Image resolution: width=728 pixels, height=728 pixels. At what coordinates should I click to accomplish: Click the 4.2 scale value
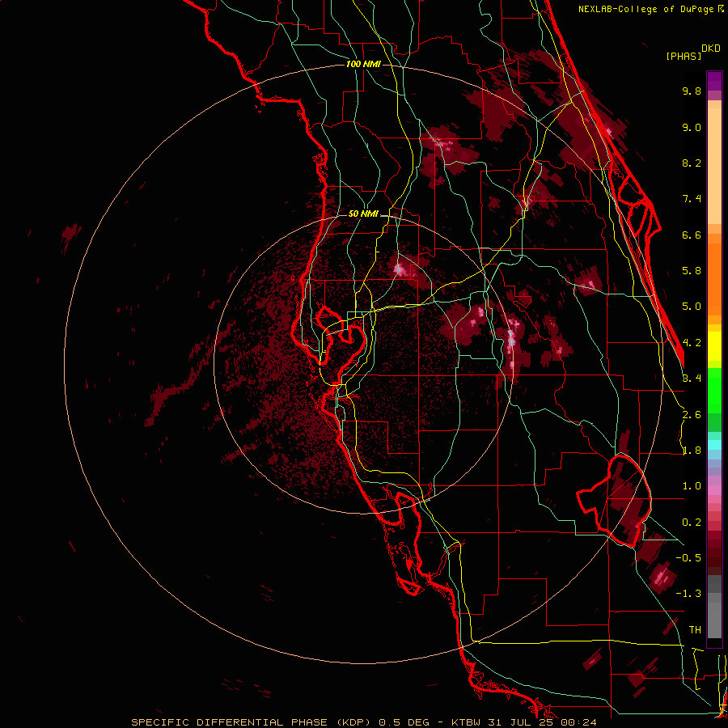692,343
